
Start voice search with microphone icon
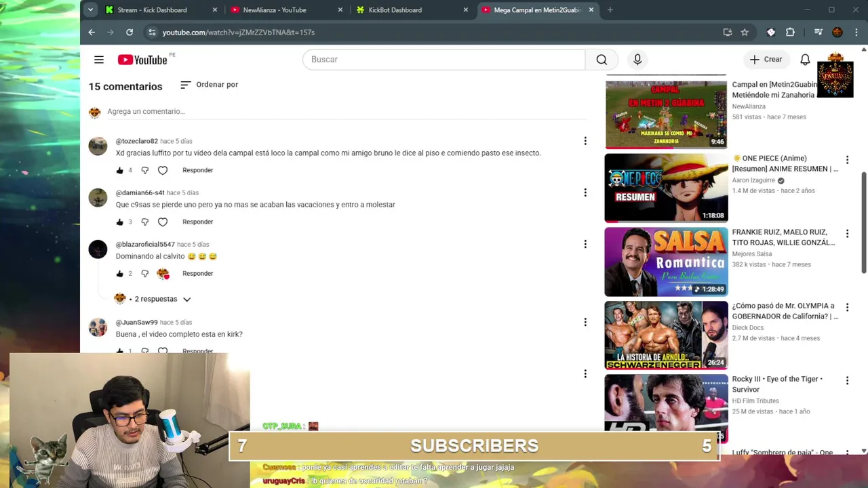[637, 60]
